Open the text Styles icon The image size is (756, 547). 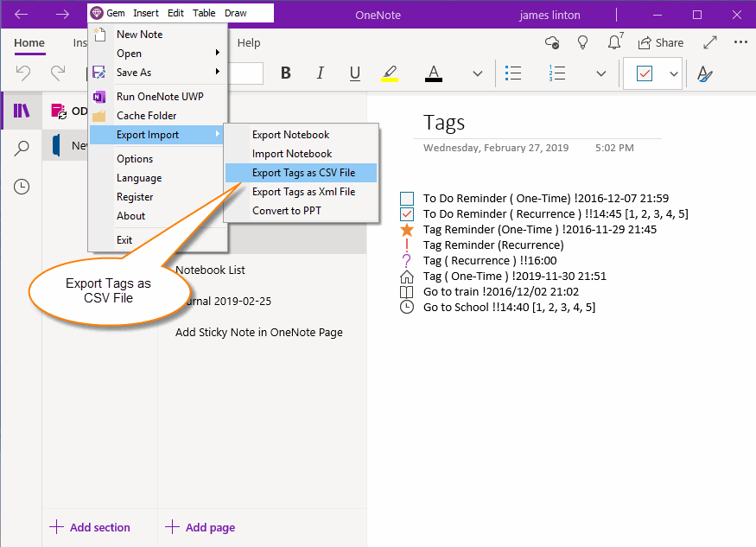705,73
